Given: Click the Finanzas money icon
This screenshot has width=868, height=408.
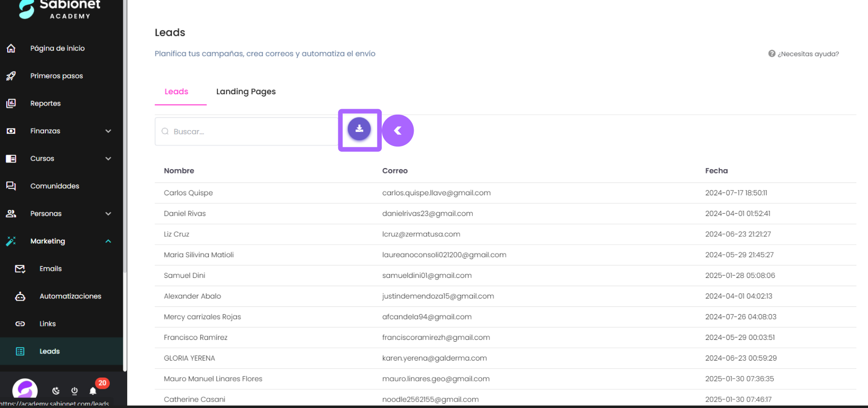Looking at the screenshot, I should [11, 131].
